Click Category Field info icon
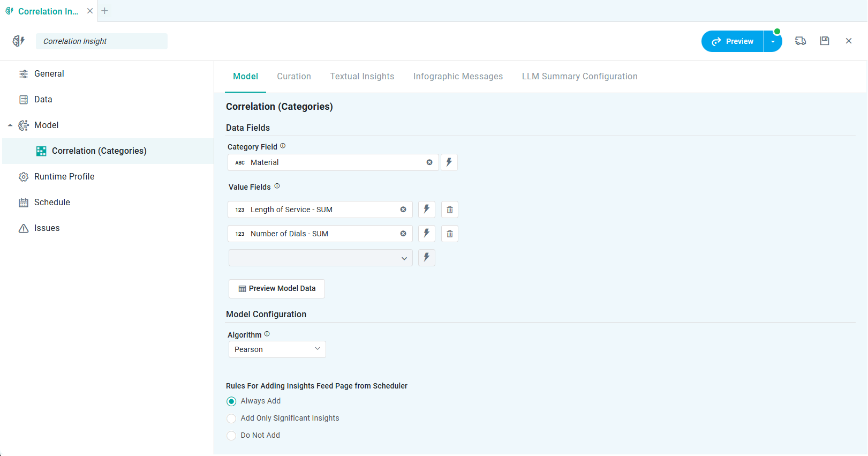Screen dimensions: 868x456 pyautogui.click(x=283, y=146)
